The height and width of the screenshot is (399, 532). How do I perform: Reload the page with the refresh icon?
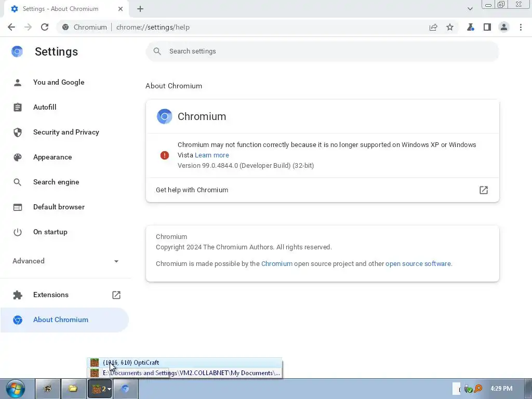[x=45, y=27]
